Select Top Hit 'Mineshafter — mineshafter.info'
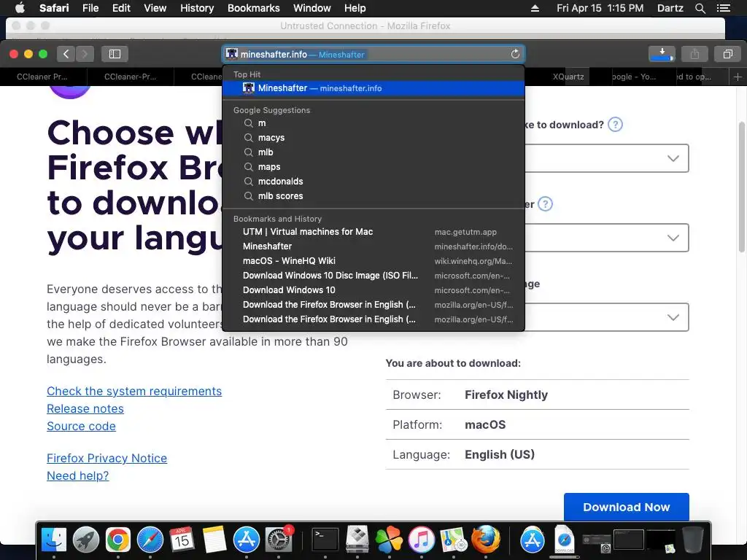The height and width of the screenshot is (560, 747). (x=373, y=88)
